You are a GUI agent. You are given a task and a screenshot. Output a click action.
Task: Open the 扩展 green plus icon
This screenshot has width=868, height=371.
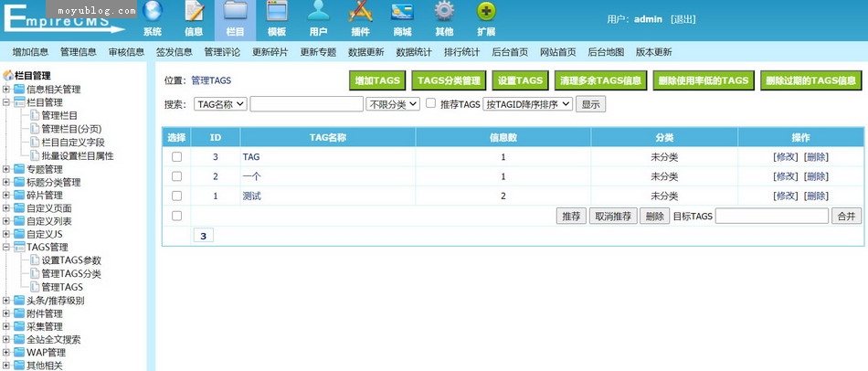(486, 11)
